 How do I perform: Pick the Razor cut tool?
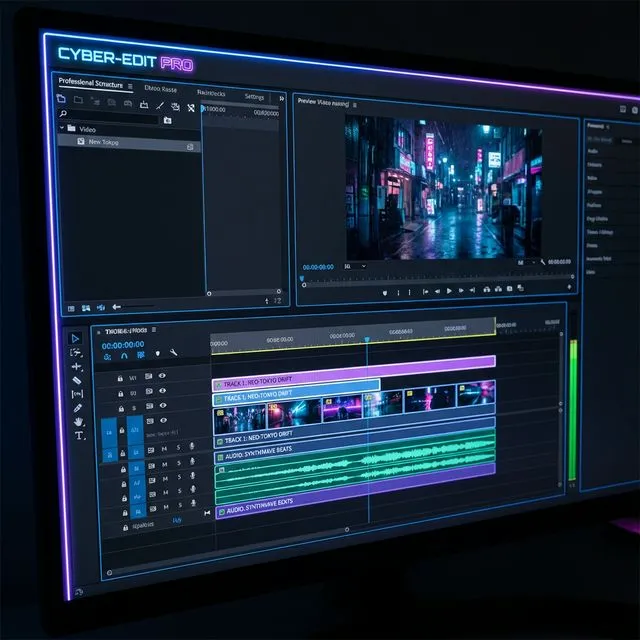[x=77, y=380]
